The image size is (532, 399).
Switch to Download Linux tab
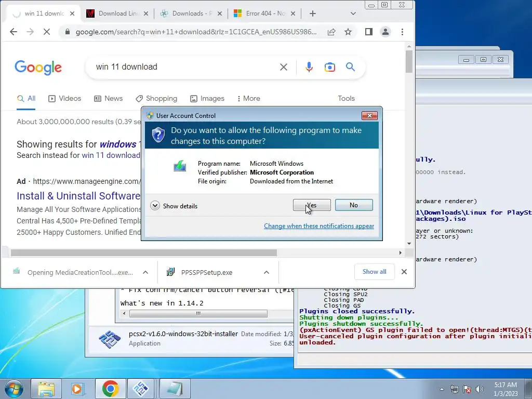(117, 14)
